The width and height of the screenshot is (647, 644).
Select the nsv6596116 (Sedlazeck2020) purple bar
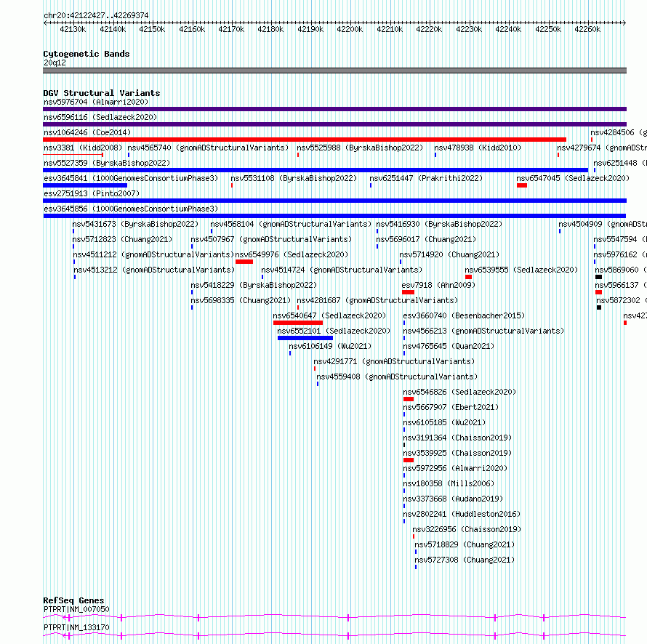pos(334,124)
